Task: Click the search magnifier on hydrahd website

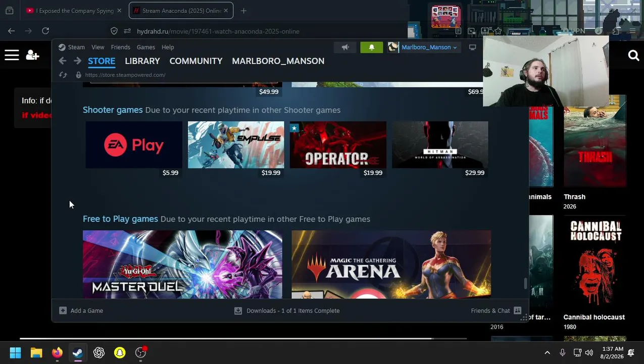Action: tap(633, 55)
